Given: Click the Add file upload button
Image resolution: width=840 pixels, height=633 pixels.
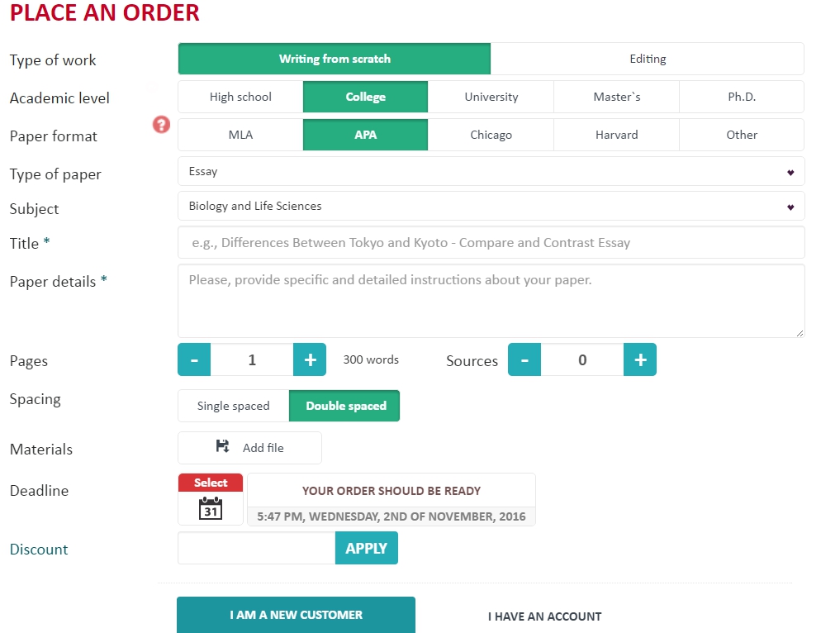Looking at the screenshot, I should (x=249, y=448).
